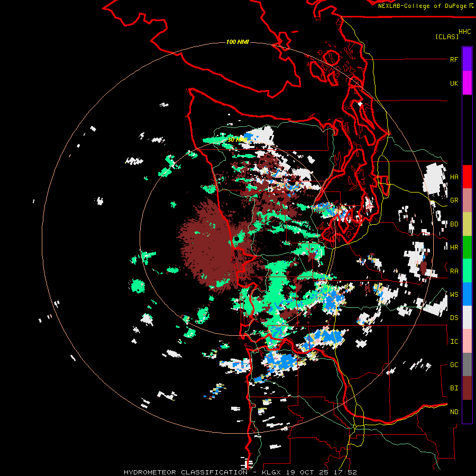
Task: Click the magenta UK color swatch
Action: (x=467, y=83)
